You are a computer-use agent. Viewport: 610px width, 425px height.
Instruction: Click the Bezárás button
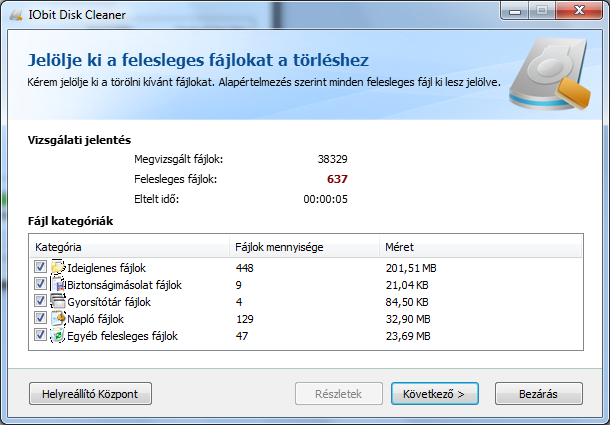538,394
